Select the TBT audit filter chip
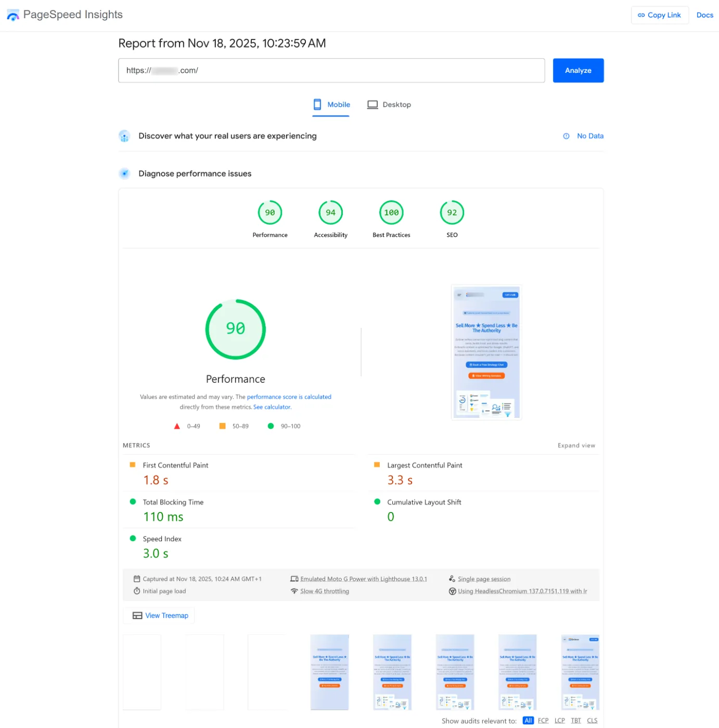The height and width of the screenshot is (728, 719). coord(576,721)
